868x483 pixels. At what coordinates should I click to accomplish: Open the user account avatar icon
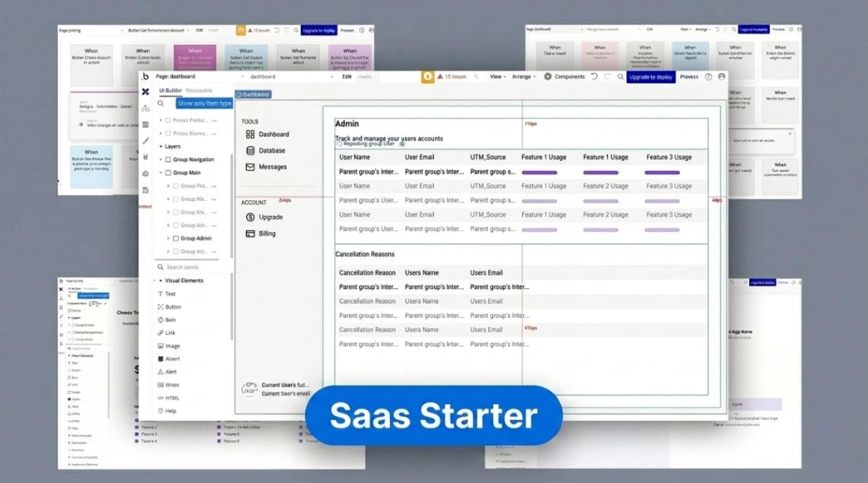tap(721, 77)
